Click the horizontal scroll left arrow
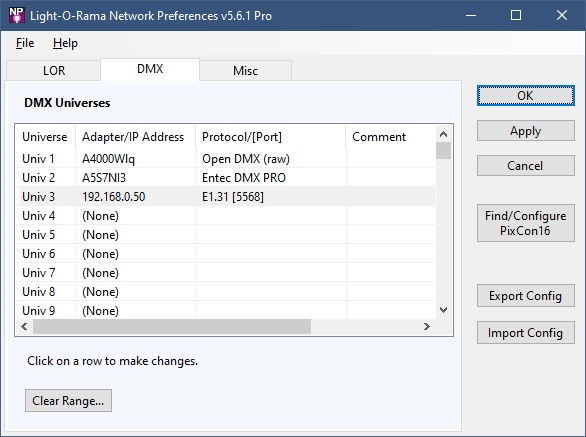The image size is (586, 437). coord(24,327)
